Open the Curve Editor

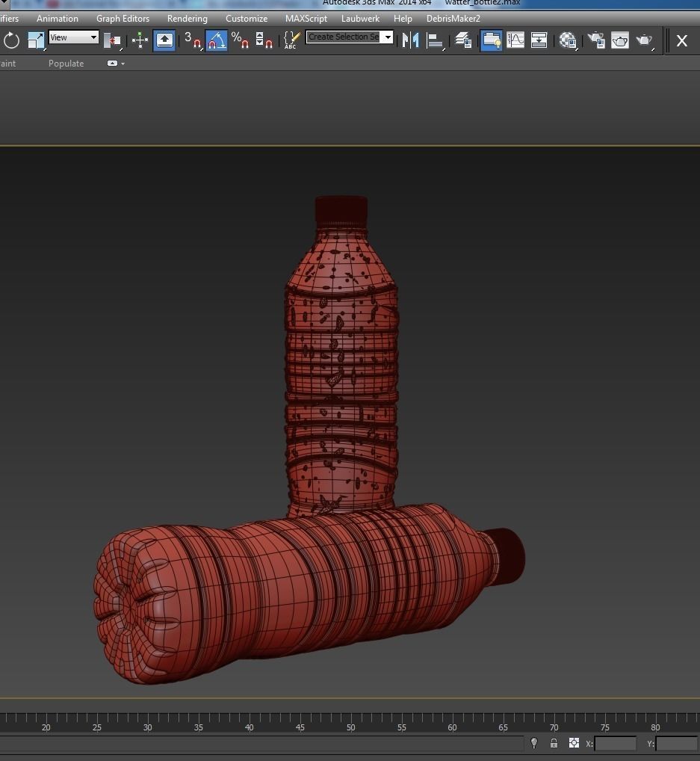coord(515,40)
